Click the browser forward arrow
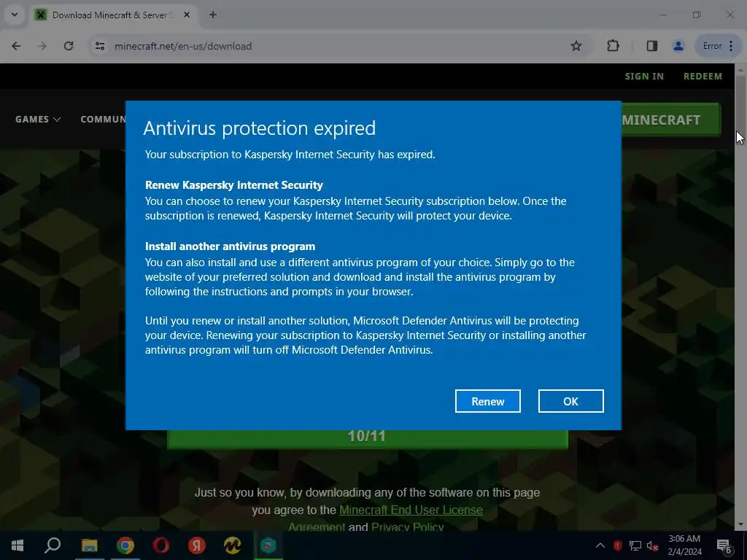 click(x=42, y=46)
